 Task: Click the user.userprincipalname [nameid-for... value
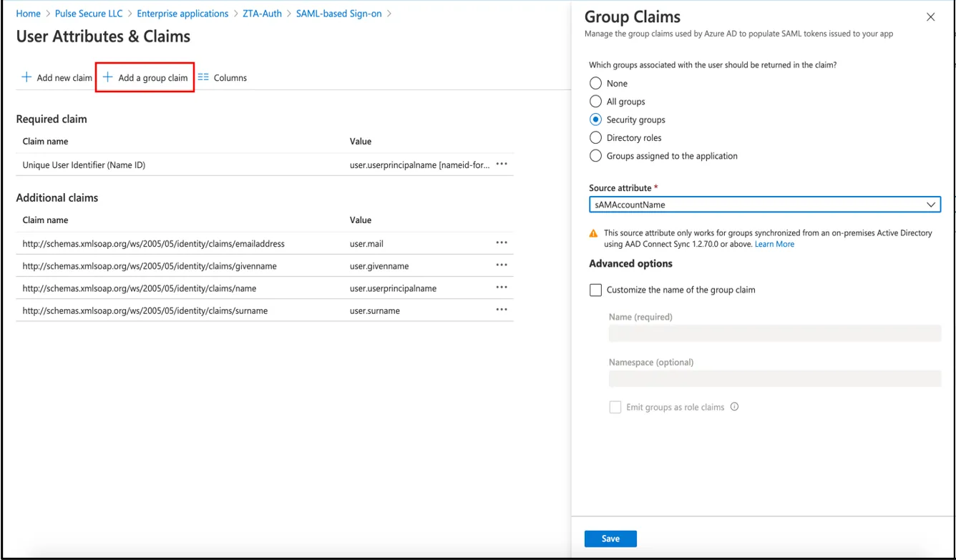pos(420,165)
